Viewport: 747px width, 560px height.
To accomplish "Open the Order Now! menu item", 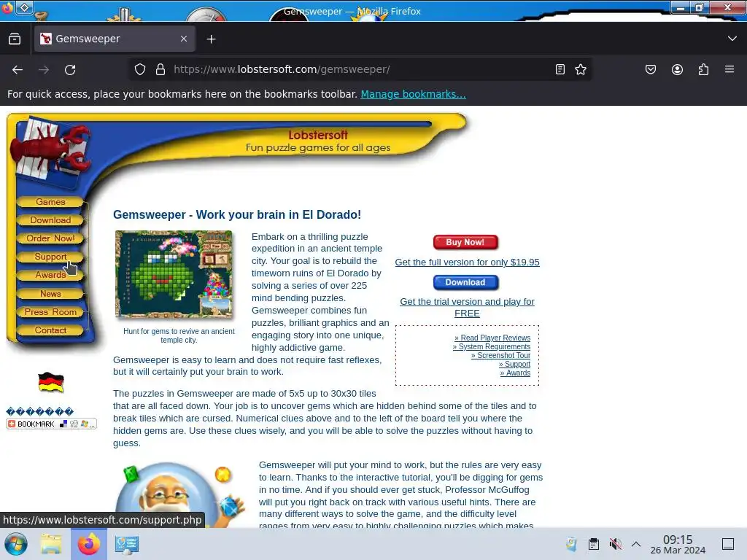I will [50, 238].
